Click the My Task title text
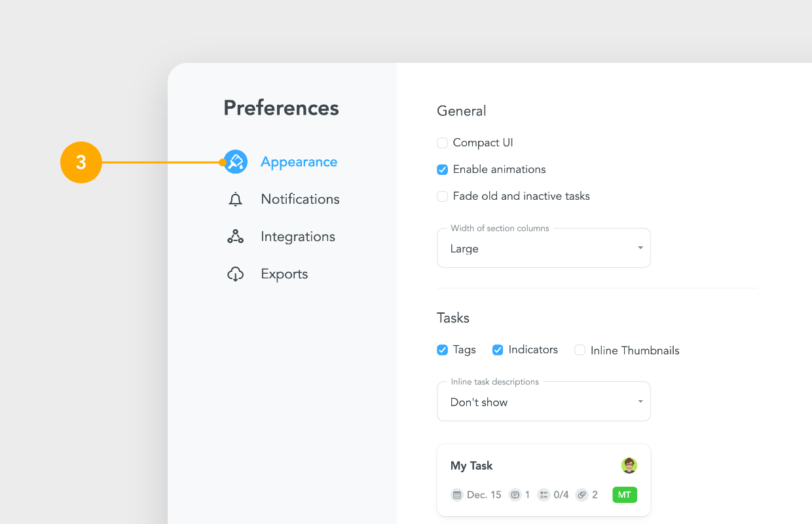Viewport: 812px width, 524px height. tap(471, 465)
